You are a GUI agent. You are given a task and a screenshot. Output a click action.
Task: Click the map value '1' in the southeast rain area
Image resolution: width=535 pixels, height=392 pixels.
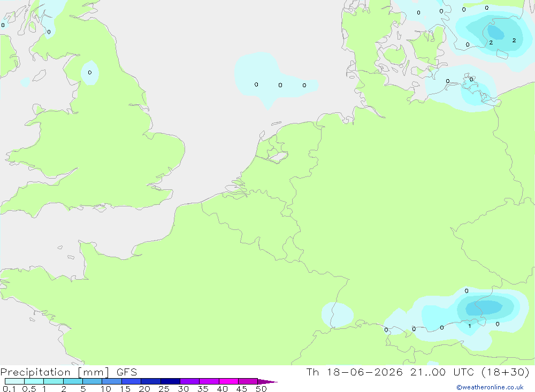pos(470,326)
